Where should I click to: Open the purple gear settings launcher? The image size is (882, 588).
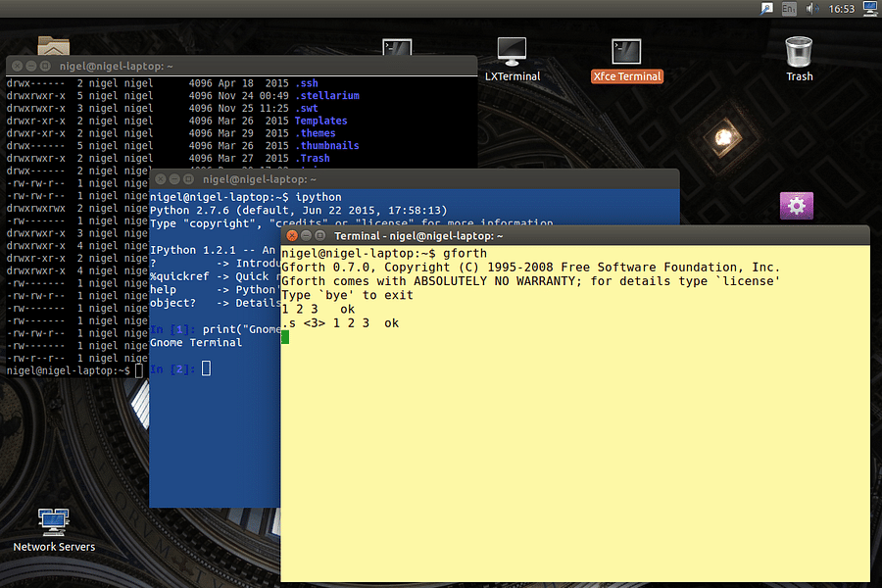(796, 205)
